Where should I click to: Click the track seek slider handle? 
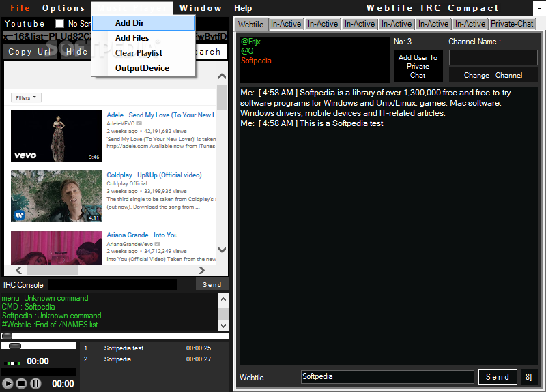coord(7,336)
